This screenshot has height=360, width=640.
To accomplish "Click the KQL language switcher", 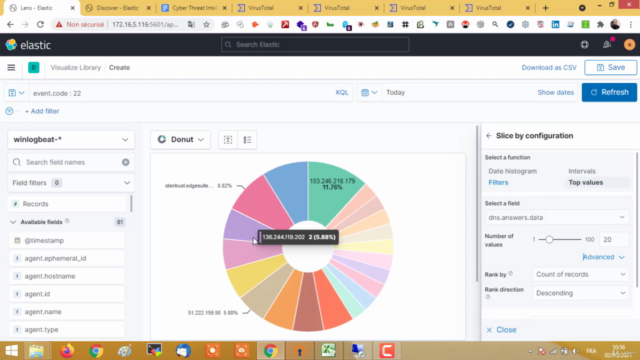I will 342,93.
